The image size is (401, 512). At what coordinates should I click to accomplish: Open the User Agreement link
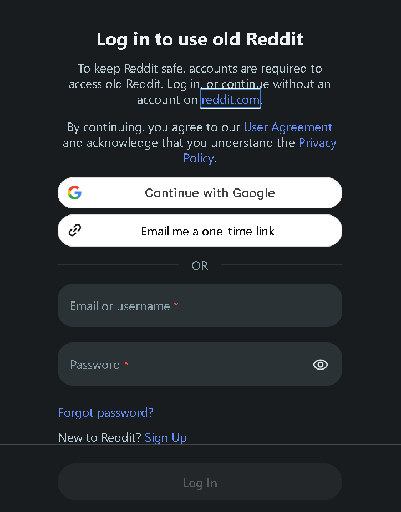click(288, 127)
